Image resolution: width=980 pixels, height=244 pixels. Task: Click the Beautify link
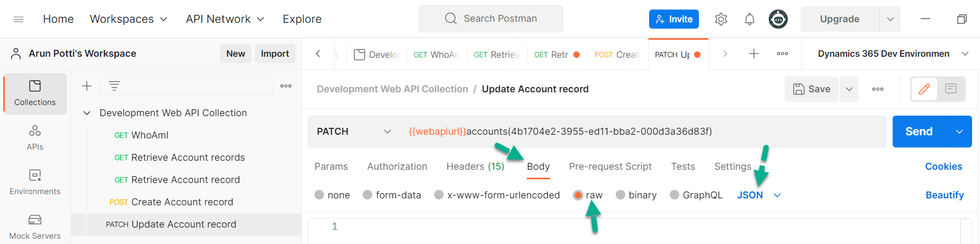(944, 195)
